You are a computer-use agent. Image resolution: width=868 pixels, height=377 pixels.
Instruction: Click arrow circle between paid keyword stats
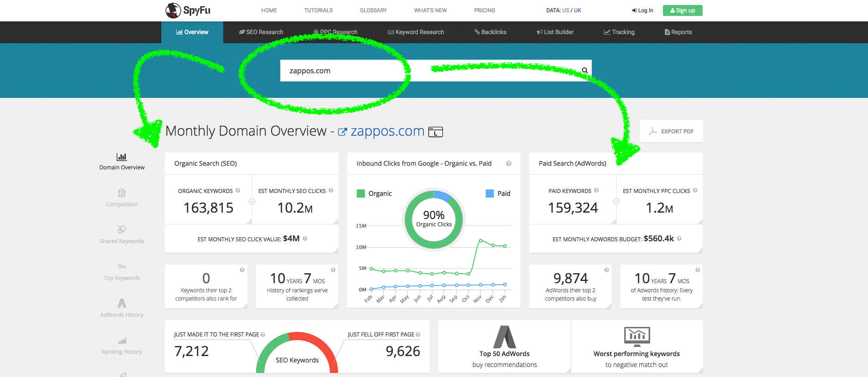pyautogui.click(x=616, y=201)
